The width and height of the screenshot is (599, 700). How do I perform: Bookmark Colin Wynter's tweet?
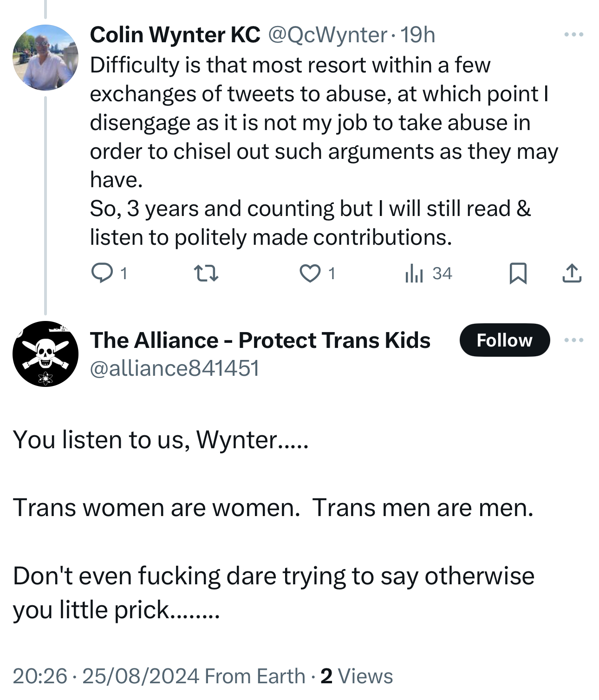pos(518,273)
